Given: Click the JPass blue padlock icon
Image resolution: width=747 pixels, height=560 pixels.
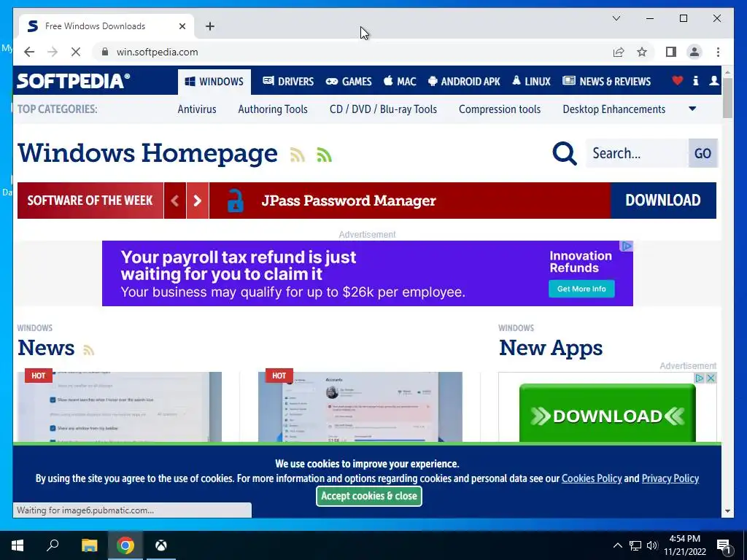Looking at the screenshot, I should tap(236, 201).
